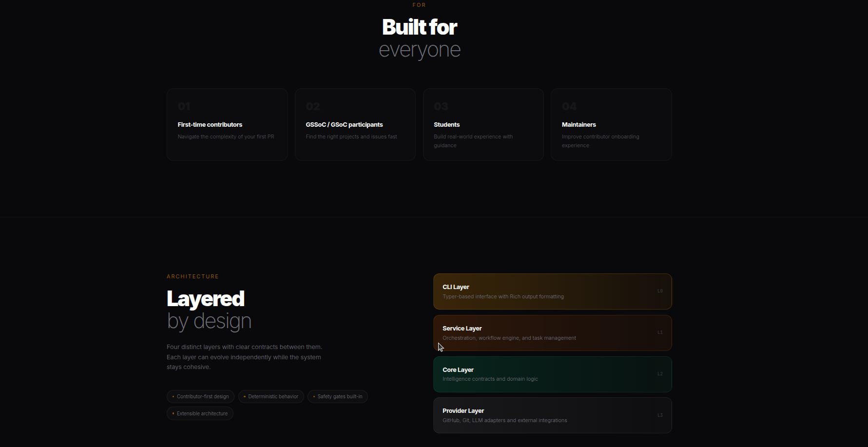Click the 'Built for' heading
This screenshot has width=868, height=447.
420,27
